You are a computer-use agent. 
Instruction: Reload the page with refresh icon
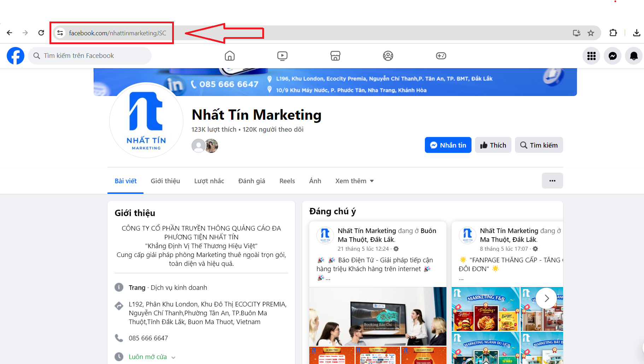coord(41,33)
